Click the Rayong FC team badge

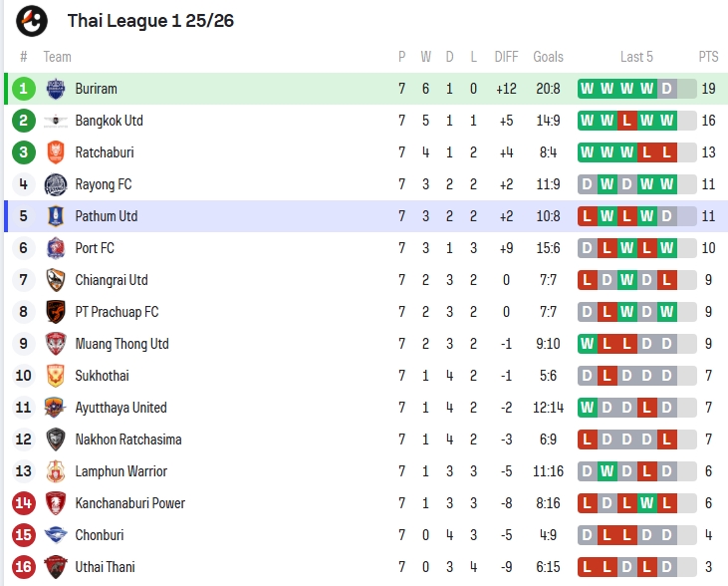click(56, 184)
